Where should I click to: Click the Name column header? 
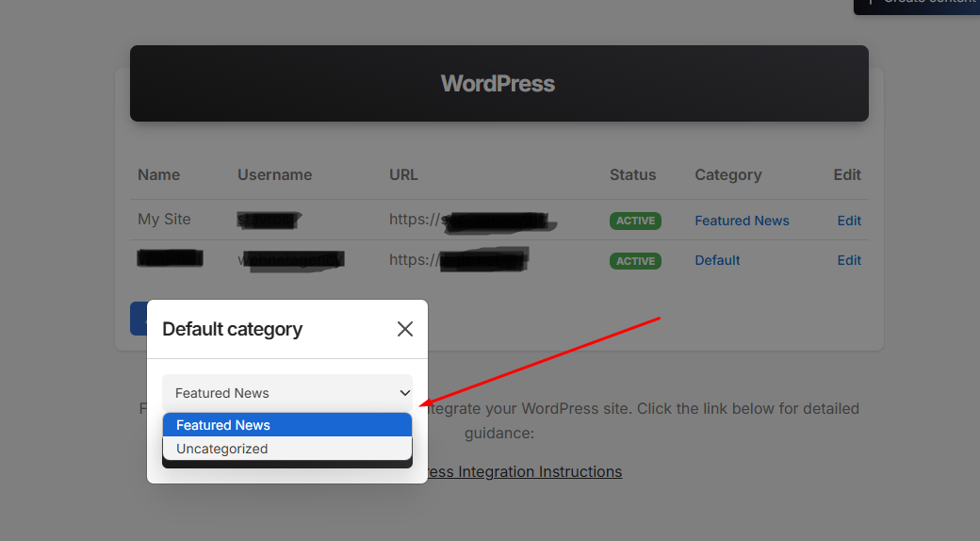point(158,174)
